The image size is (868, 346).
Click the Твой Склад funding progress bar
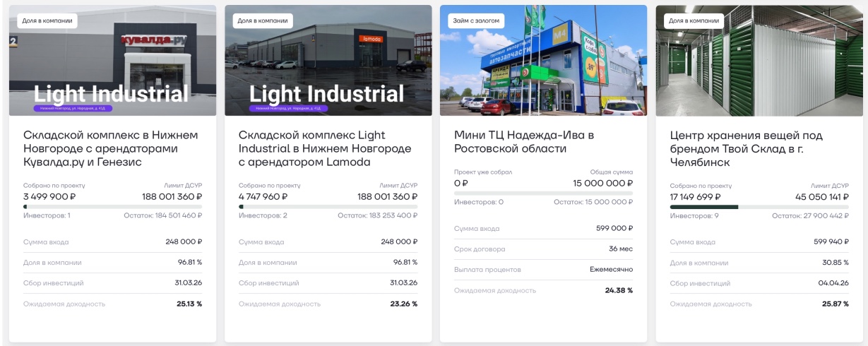759,207
